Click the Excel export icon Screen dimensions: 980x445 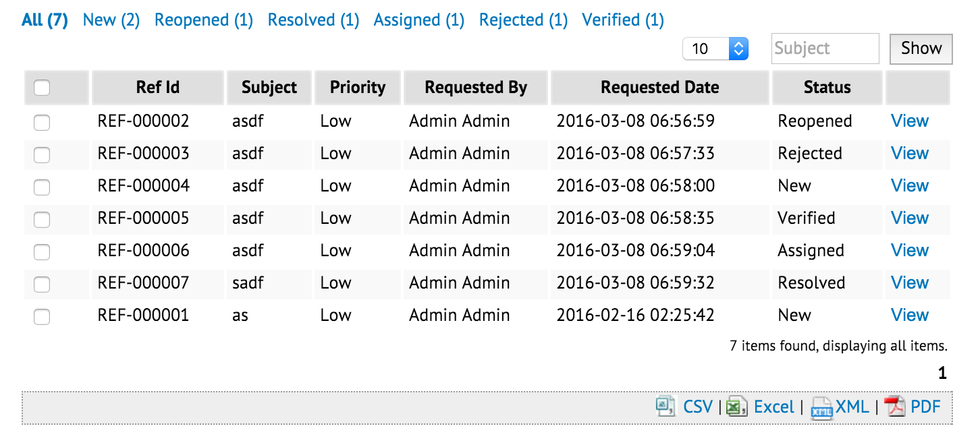(x=736, y=407)
